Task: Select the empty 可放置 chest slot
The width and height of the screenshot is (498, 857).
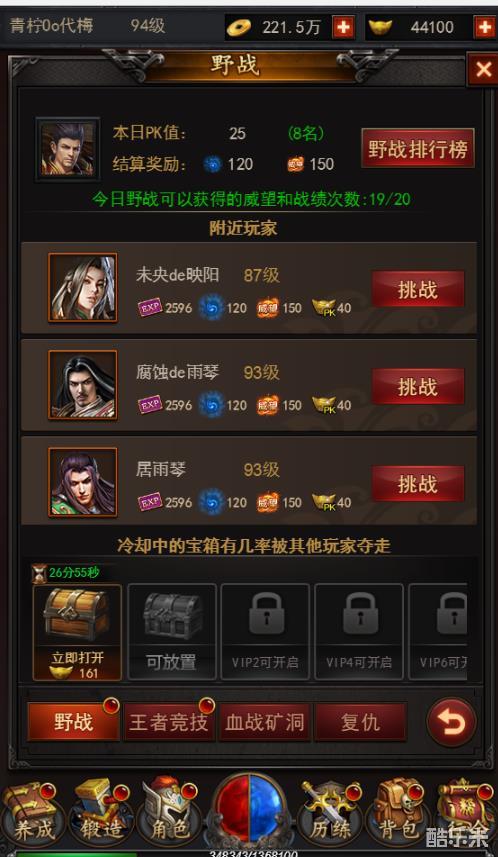Action: pyautogui.click(x=172, y=632)
